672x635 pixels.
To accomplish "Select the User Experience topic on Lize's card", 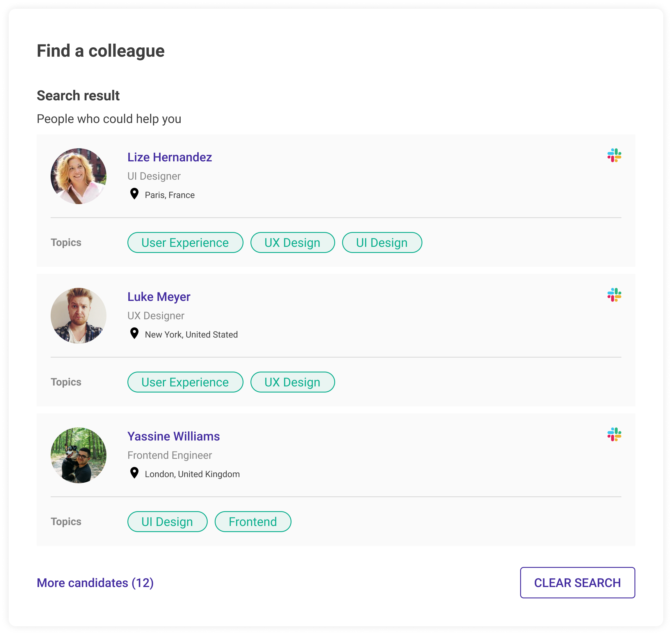I will (185, 242).
